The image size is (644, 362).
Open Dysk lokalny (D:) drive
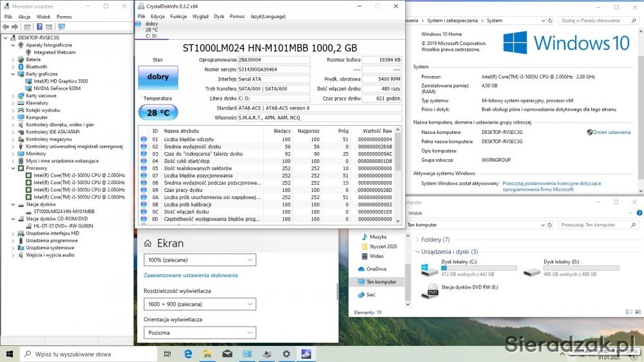571,268
